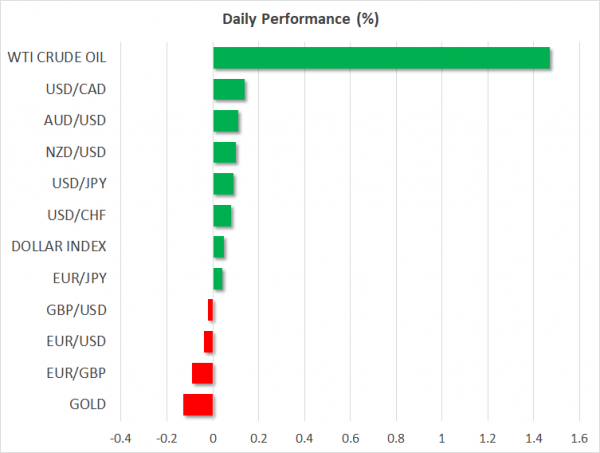Click the GOLD category label
Viewport: 600px width, 453px height.
pyautogui.click(x=87, y=405)
